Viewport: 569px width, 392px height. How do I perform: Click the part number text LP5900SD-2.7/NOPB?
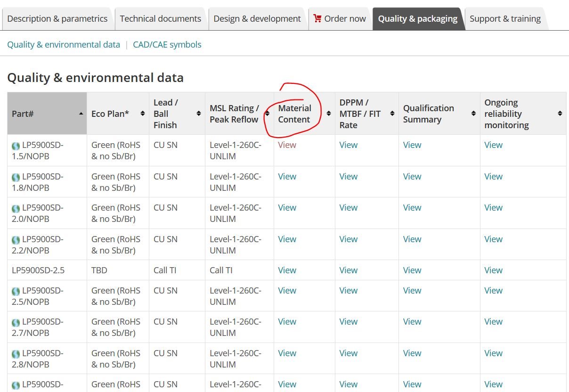(37, 327)
